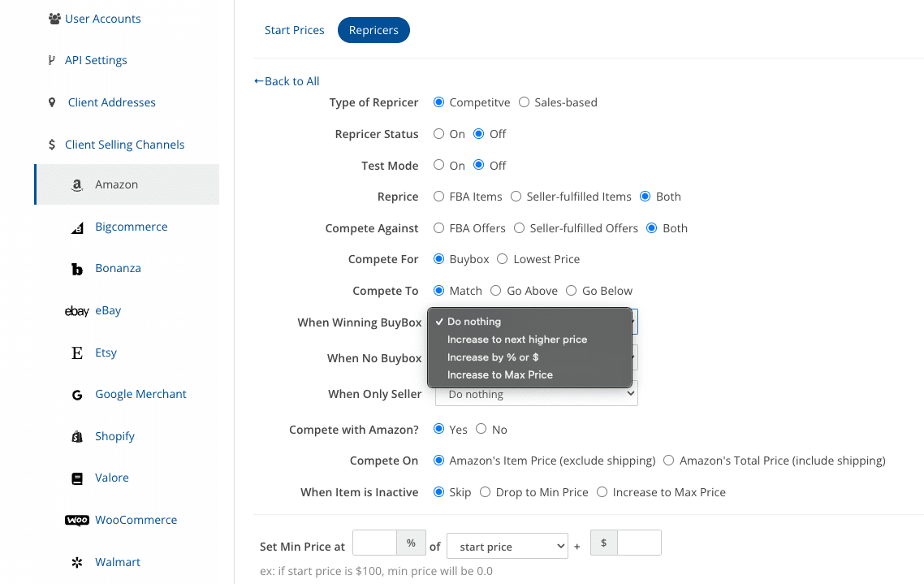Click the Etsy logo icon

point(77,353)
